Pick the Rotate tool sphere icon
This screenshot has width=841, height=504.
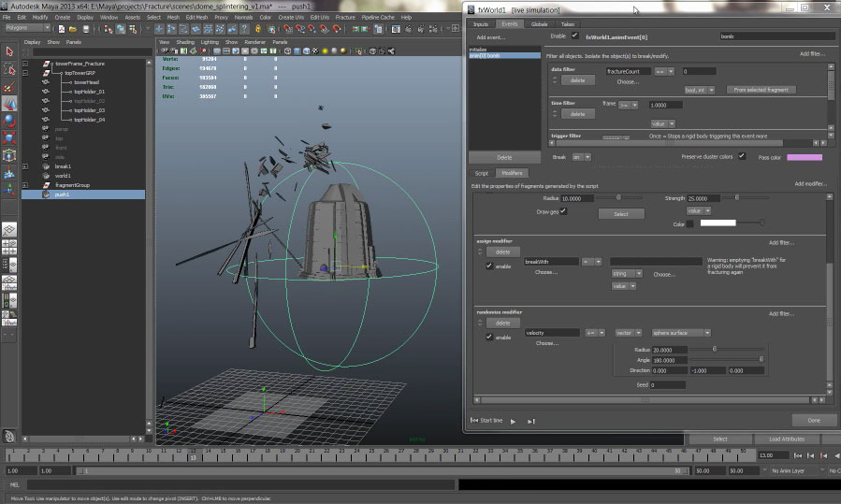click(9, 121)
